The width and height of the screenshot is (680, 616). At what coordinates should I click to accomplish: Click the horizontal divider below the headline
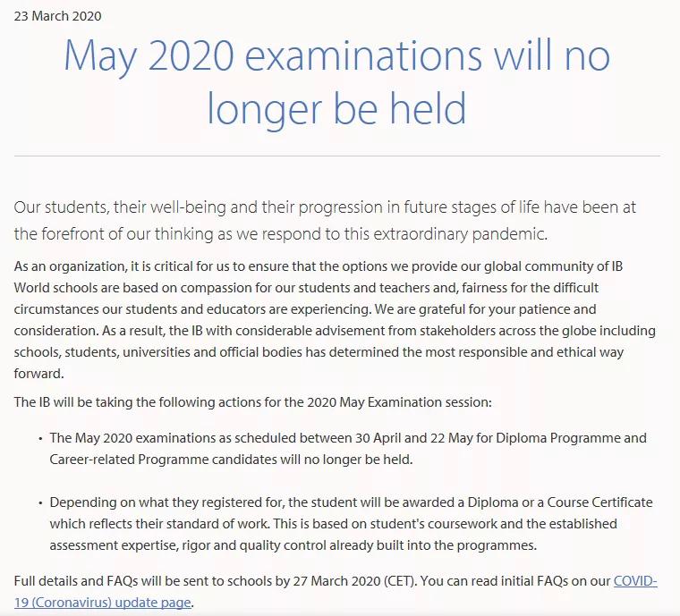[337, 156]
